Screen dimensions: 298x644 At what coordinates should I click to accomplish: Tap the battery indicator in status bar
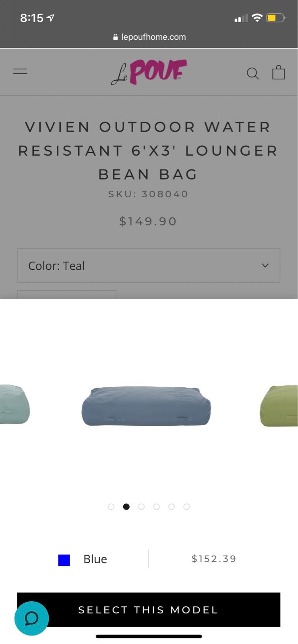pos(276,18)
